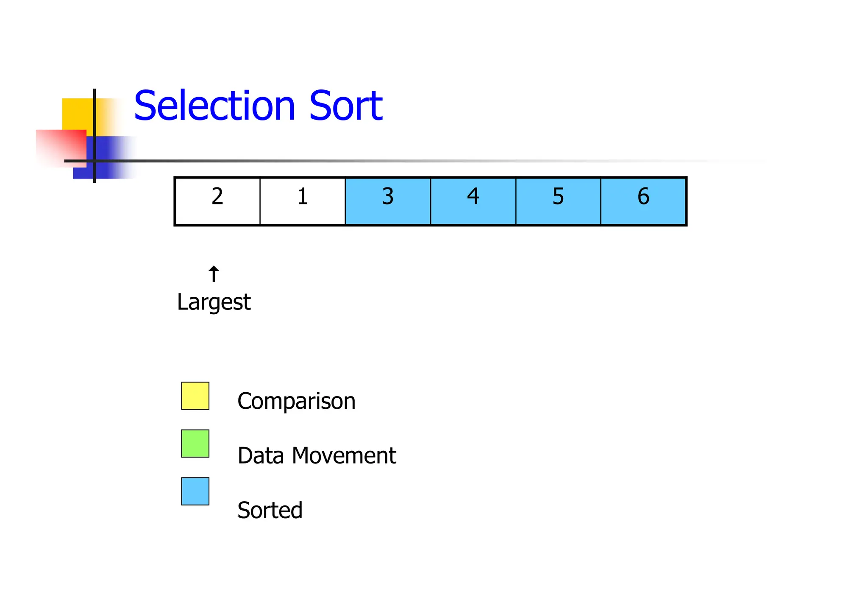The height and width of the screenshot is (614, 868).
Task: Select the last array cell, 6
Action: click(x=643, y=201)
